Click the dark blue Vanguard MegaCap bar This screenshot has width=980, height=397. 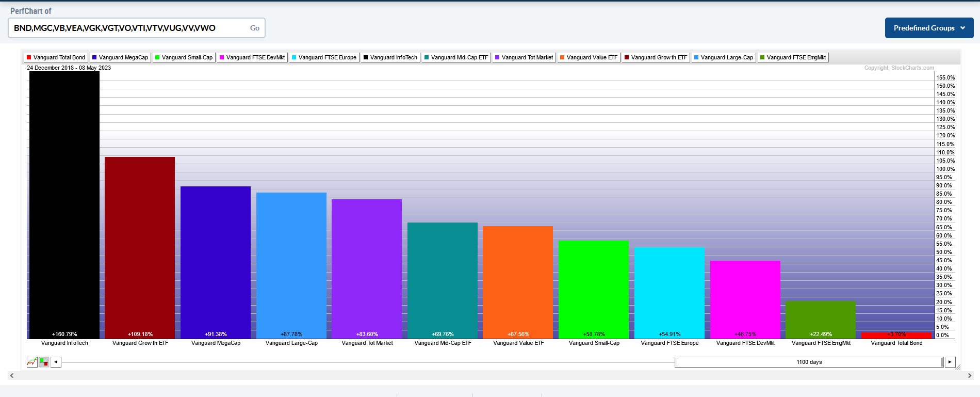(x=216, y=262)
